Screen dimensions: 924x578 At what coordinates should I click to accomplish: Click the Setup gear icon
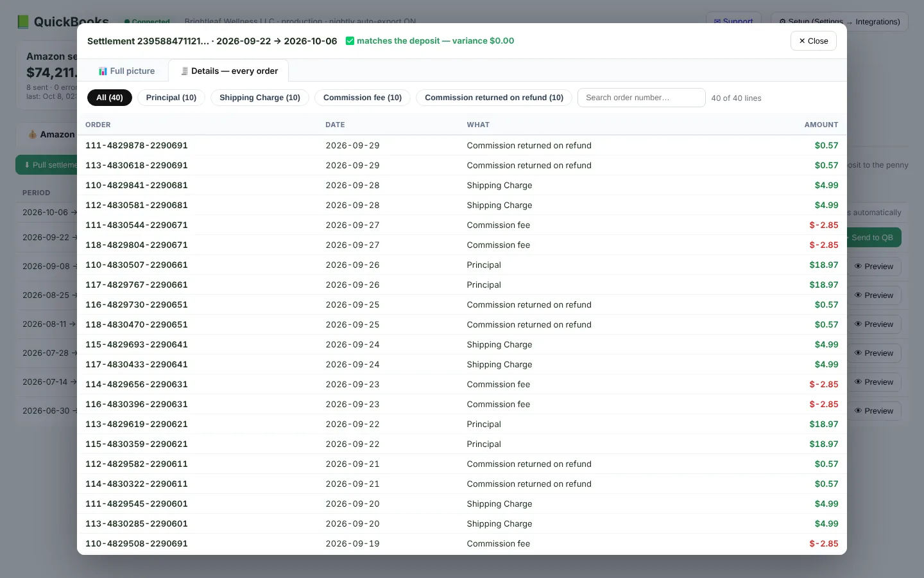tap(782, 22)
